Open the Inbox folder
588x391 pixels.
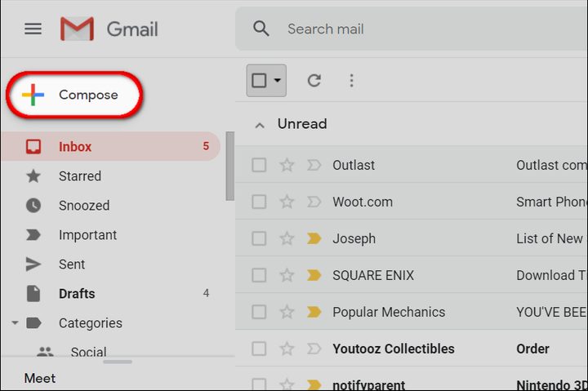coord(110,146)
